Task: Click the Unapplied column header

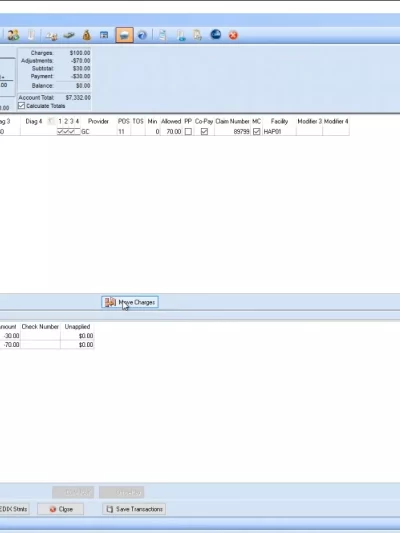Action: (x=77, y=327)
